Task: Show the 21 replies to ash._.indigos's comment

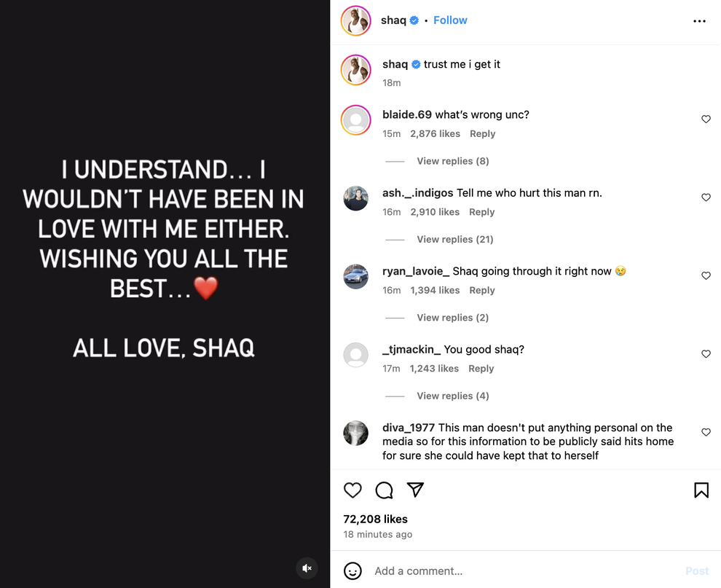Action: (x=454, y=239)
